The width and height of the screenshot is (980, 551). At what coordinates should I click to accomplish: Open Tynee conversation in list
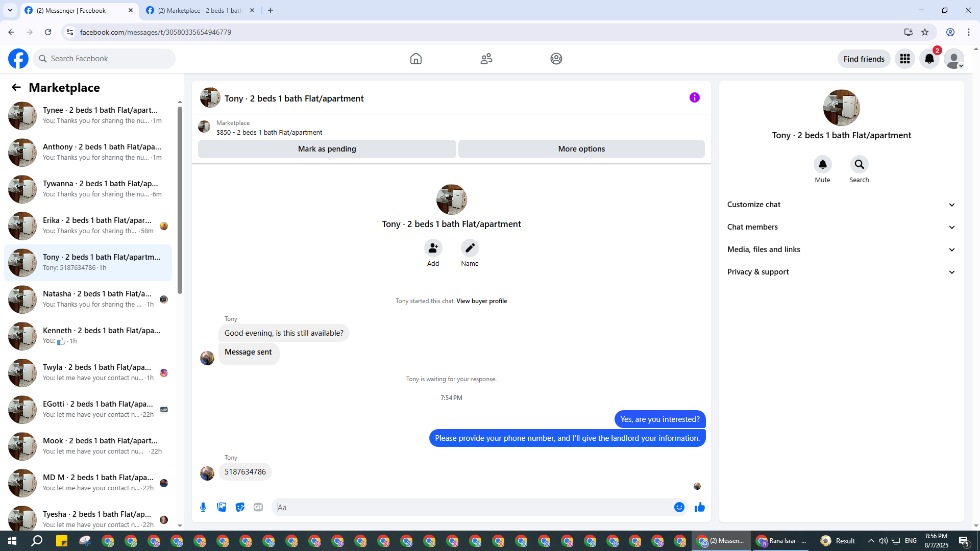pyautogui.click(x=88, y=115)
